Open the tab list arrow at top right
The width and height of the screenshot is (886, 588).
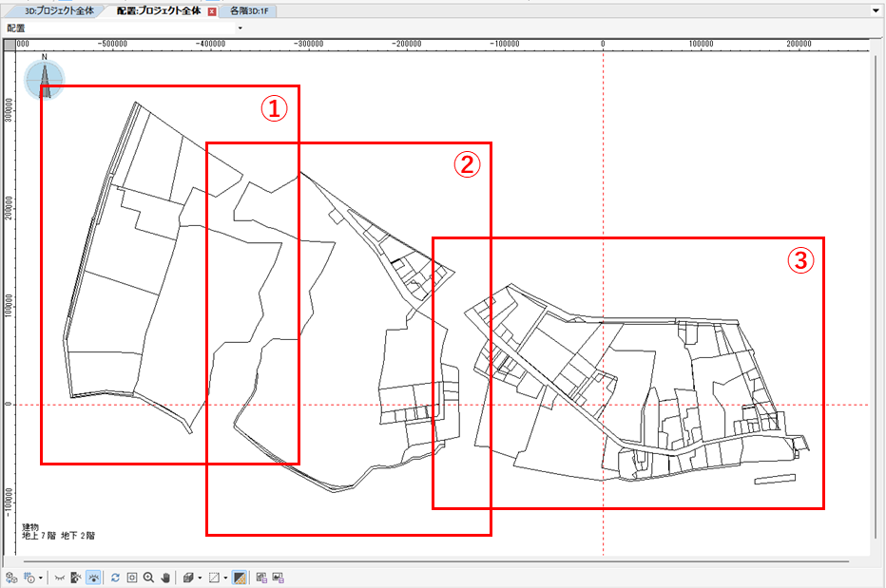876,10
